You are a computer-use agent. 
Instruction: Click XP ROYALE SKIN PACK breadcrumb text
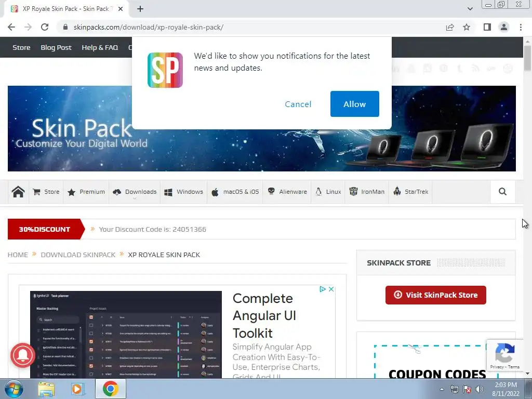[x=164, y=255]
